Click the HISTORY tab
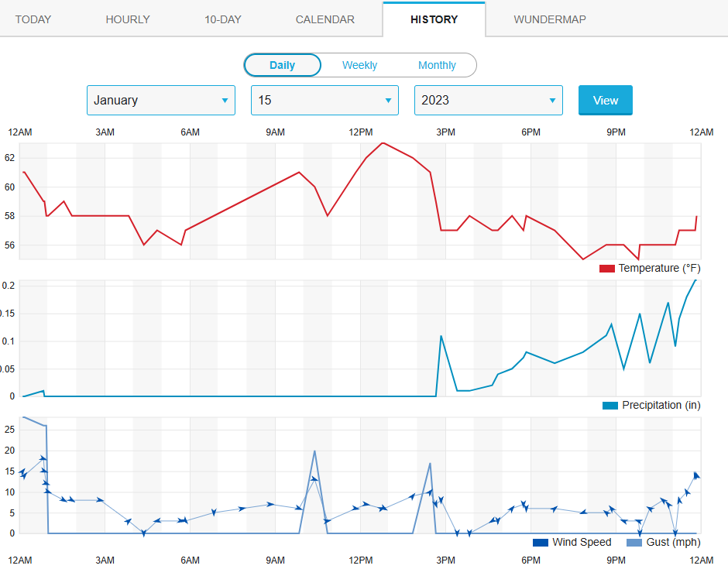 pyautogui.click(x=434, y=19)
